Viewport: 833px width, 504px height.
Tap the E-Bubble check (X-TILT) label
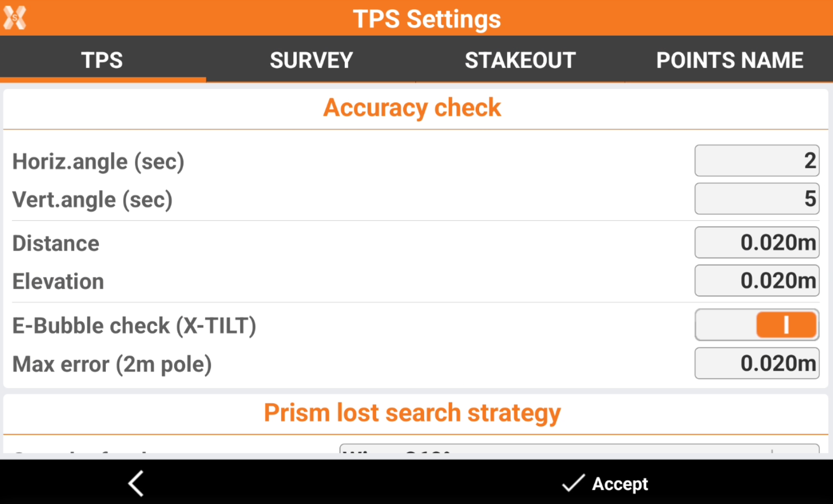tap(134, 326)
